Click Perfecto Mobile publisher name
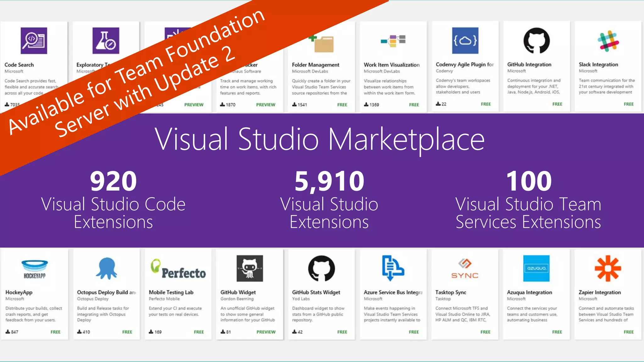644x362 pixels. [x=164, y=299]
